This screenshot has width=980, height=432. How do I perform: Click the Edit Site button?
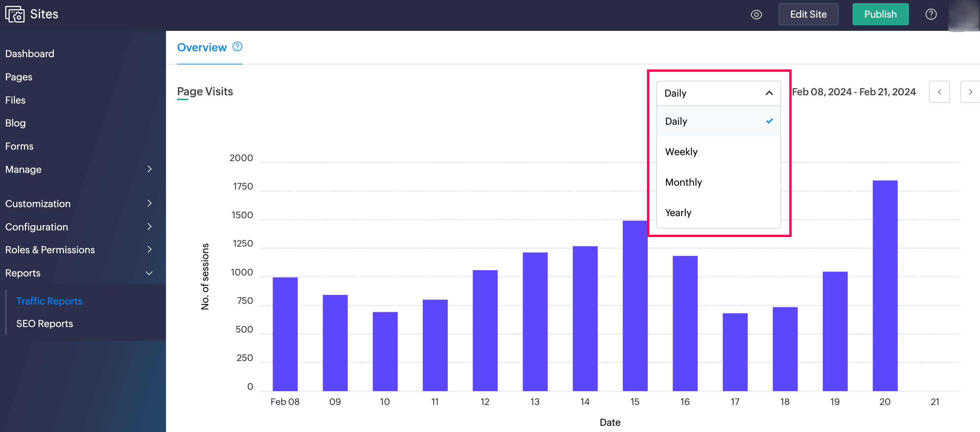tap(808, 15)
